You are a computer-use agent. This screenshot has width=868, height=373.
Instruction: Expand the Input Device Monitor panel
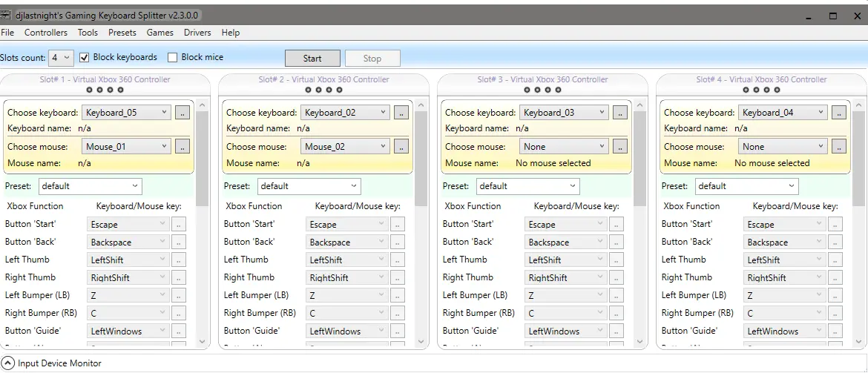pyautogui.click(x=7, y=363)
